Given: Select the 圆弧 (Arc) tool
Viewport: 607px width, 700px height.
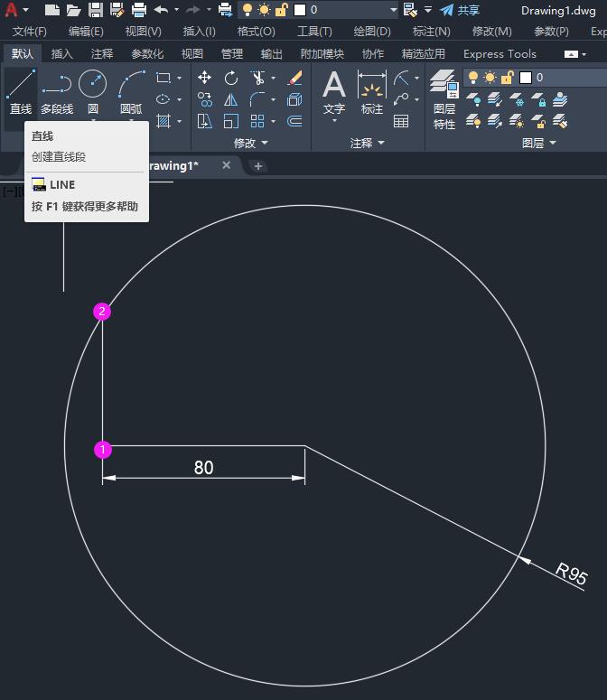Looking at the screenshot, I should click(132, 91).
